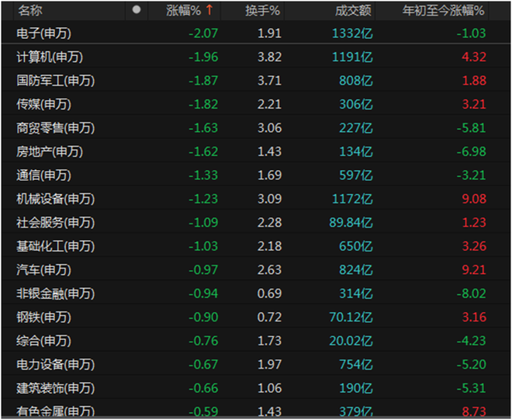The width and height of the screenshot is (512, 420).
Task: Click the 1172亿 turnover value
Action: pos(352,199)
